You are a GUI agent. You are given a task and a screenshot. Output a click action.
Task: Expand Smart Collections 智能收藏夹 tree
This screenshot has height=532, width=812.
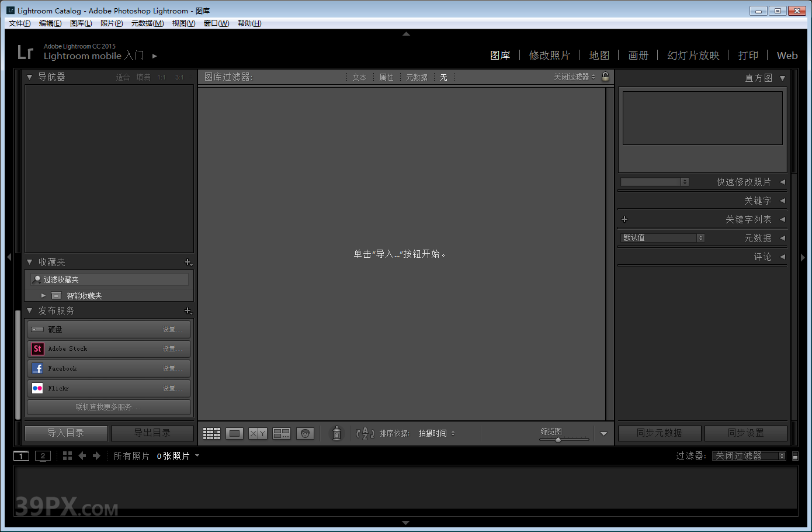tap(43, 296)
